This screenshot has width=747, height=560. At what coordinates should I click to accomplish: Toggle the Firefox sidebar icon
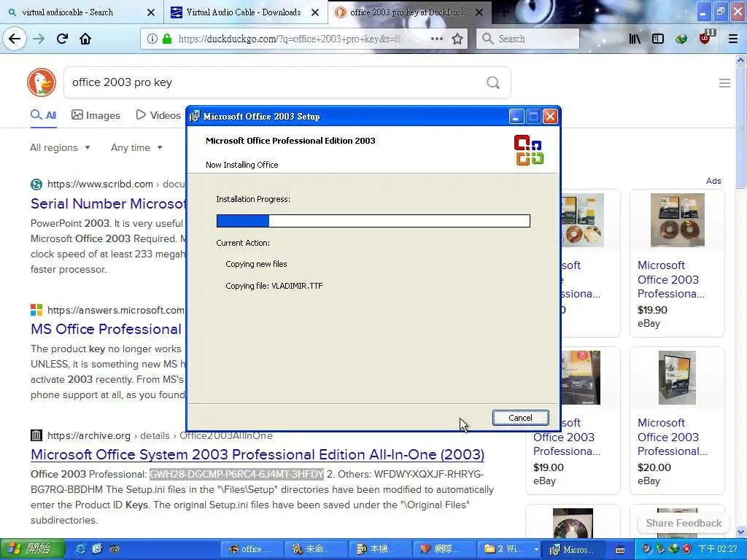(658, 39)
